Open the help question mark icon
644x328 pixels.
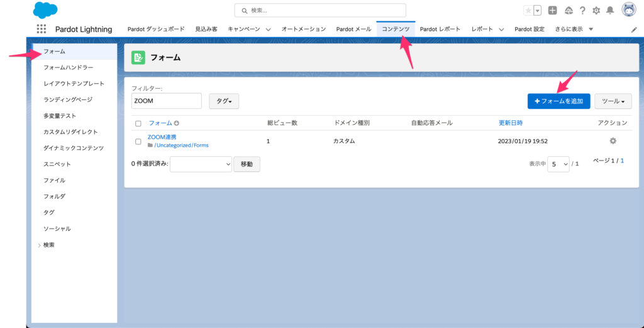coord(582,10)
